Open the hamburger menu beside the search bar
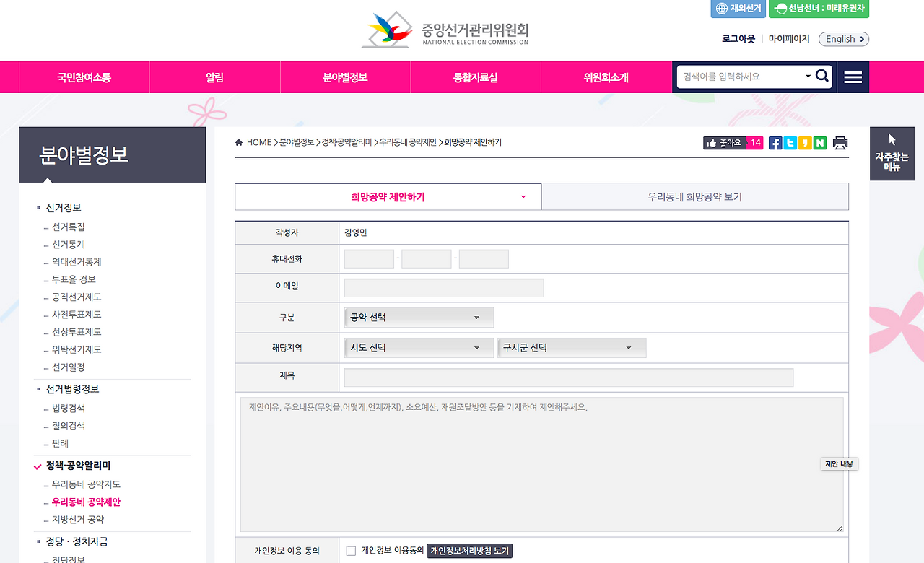The image size is (924, 563). point(853,77)
